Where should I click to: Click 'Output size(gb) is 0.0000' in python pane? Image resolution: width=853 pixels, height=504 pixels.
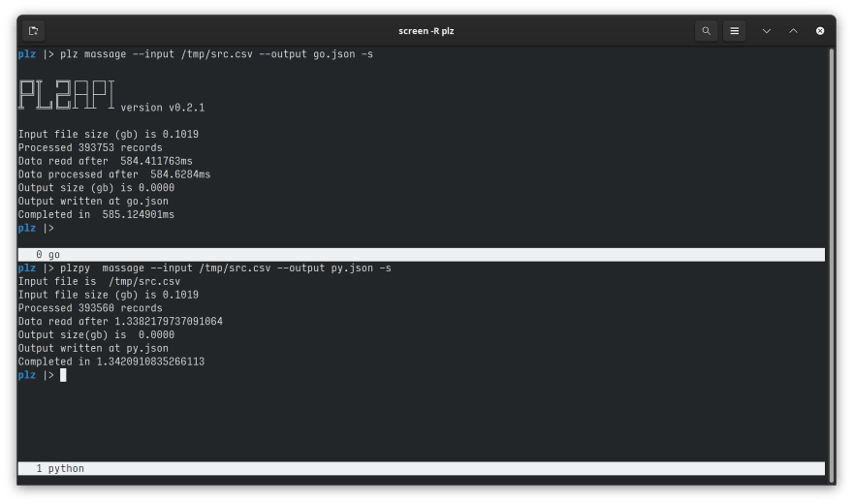pyautogui.click(x=96, y=335)
